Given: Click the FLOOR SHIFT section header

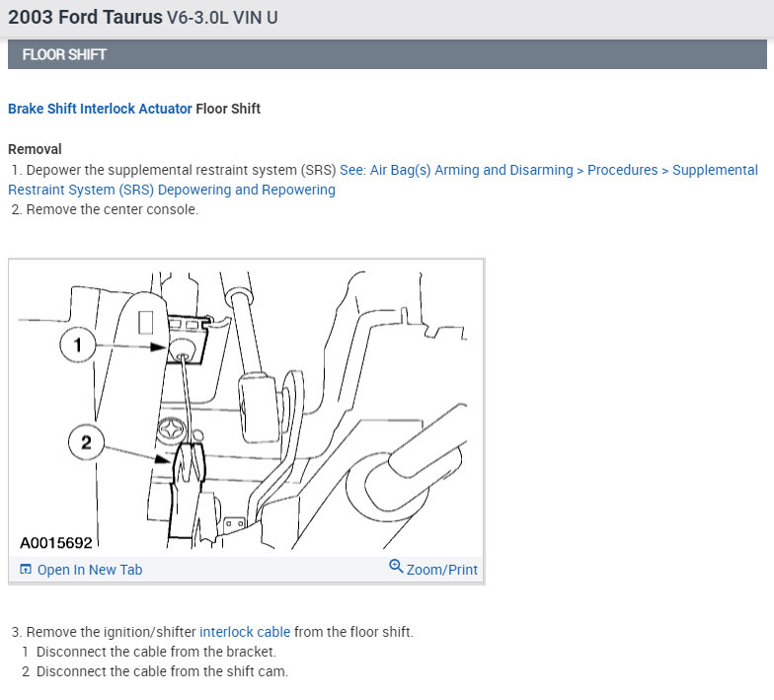Looking at the screenshot, I should coord(387,54).
